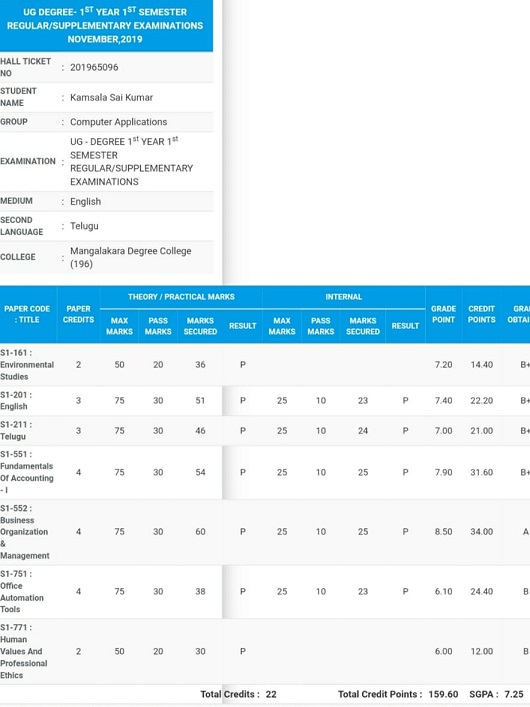Click the blue UG Degree examination banner

(x=106, y=26)
